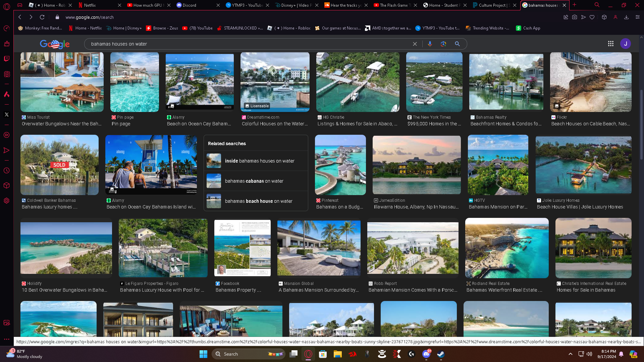
Task: Open Opera downloads icon in toolbar
Action: pyautogui.click(x=626, y=17)
